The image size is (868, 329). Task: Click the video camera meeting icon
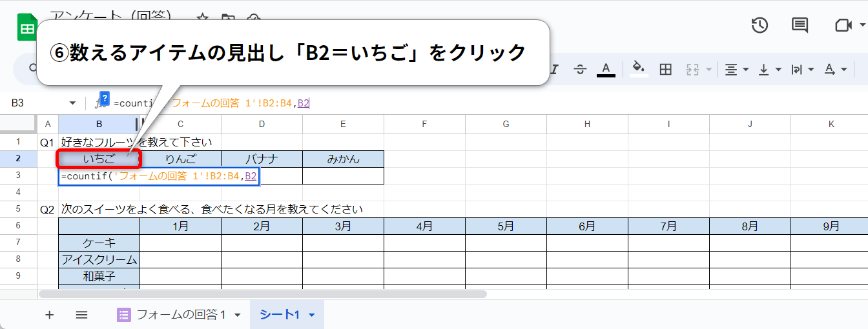[842, 25]
